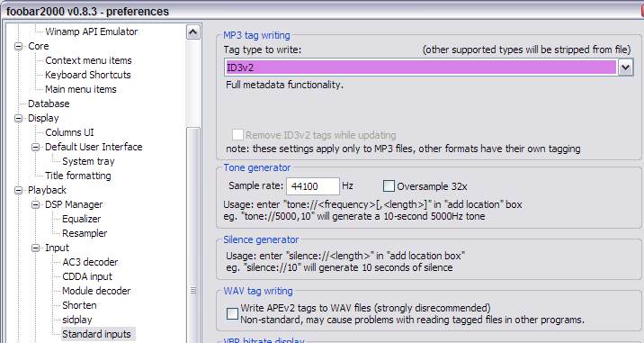Collapse the Core tree node

19,47
